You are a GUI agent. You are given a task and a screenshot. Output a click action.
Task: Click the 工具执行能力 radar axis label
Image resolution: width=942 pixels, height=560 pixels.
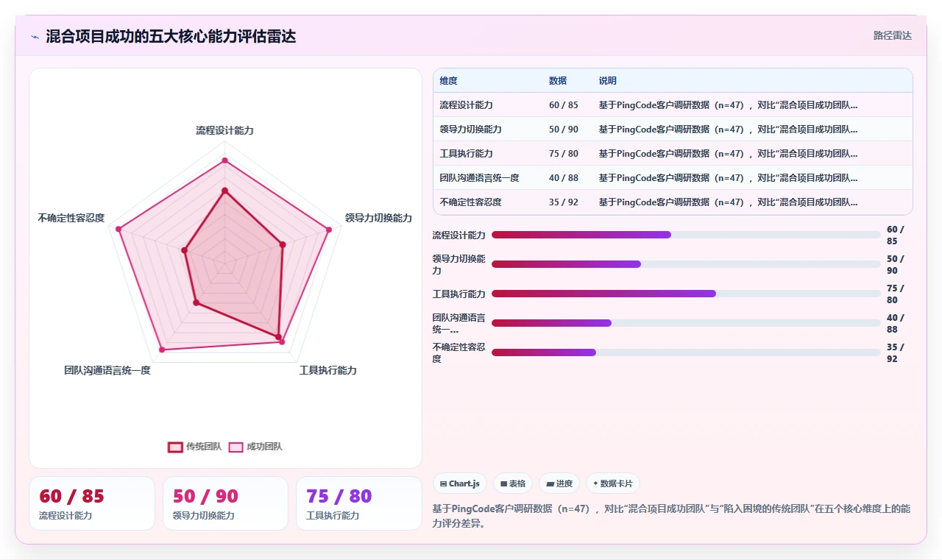[x=327, y=371]
